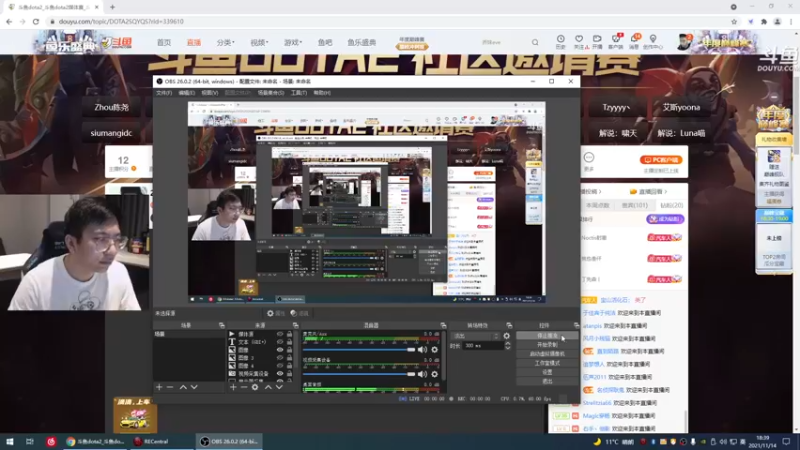
Task: Pop out the 混音器 dock panel
Action: pos(443,325)
